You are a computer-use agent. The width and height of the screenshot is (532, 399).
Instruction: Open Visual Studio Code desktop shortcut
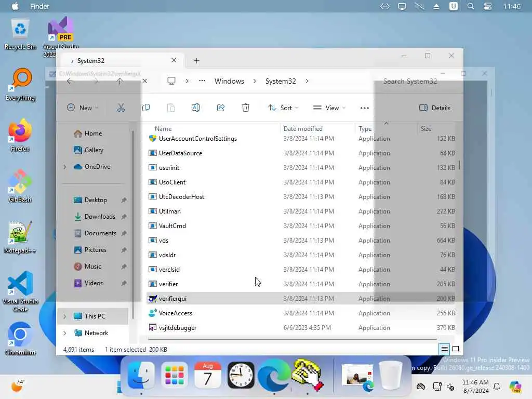(x=20, y=292)
